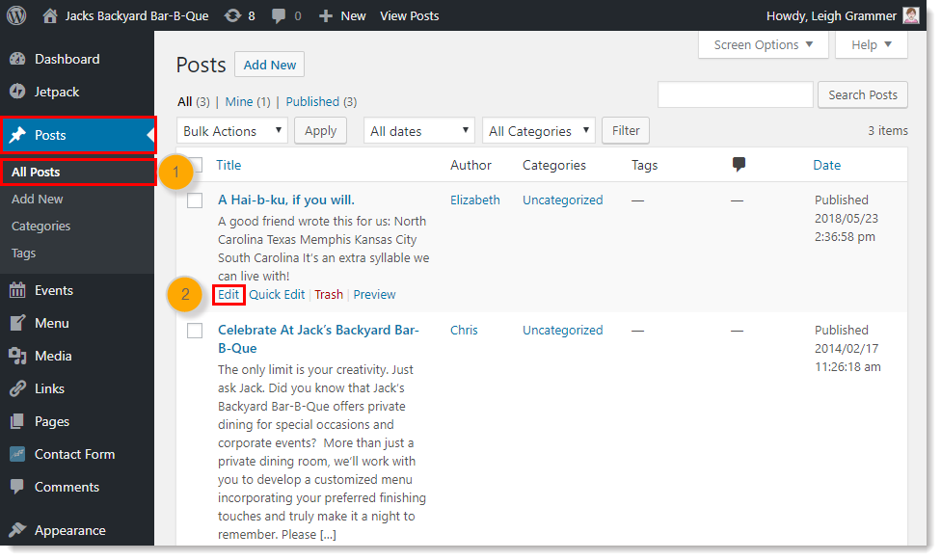This screenshot has width=941, height=560.
Task: Open 'Celebrate At Jack's Backyard Bar-B-Que' post title
Action: pyautogui.click(x=318, y=339)
